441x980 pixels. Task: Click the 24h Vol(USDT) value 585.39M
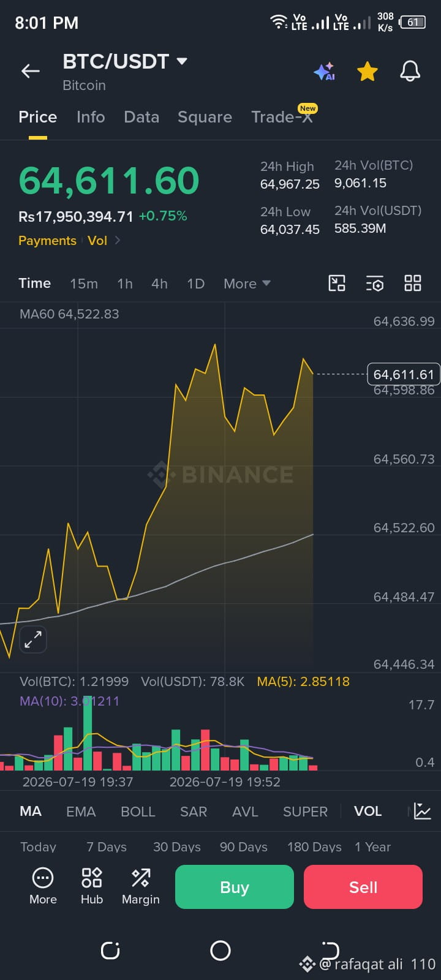[360, 228]
